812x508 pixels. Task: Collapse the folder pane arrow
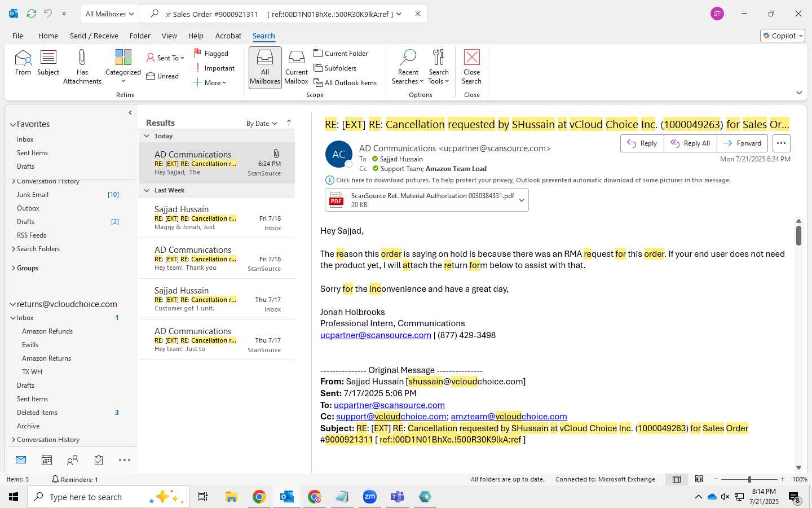(130, 112)
